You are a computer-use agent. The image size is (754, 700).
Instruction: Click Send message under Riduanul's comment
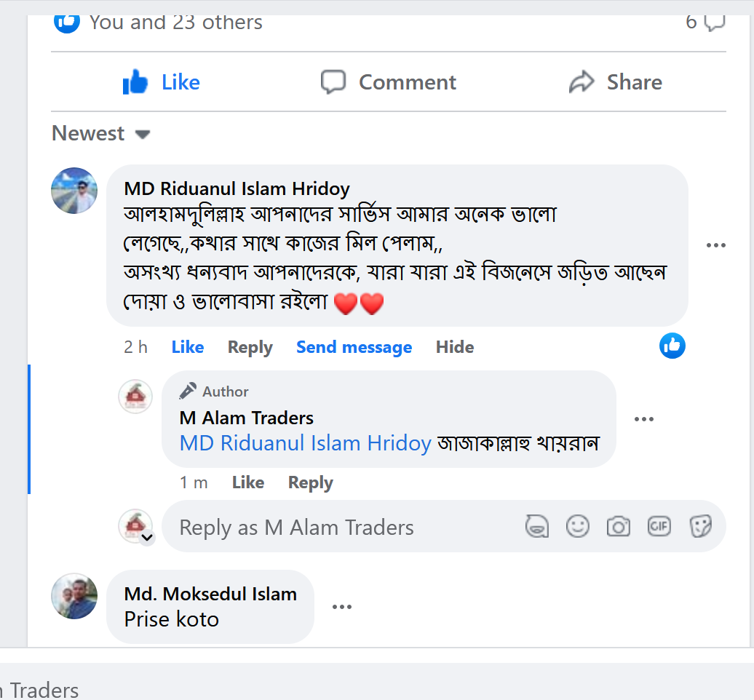354,348
